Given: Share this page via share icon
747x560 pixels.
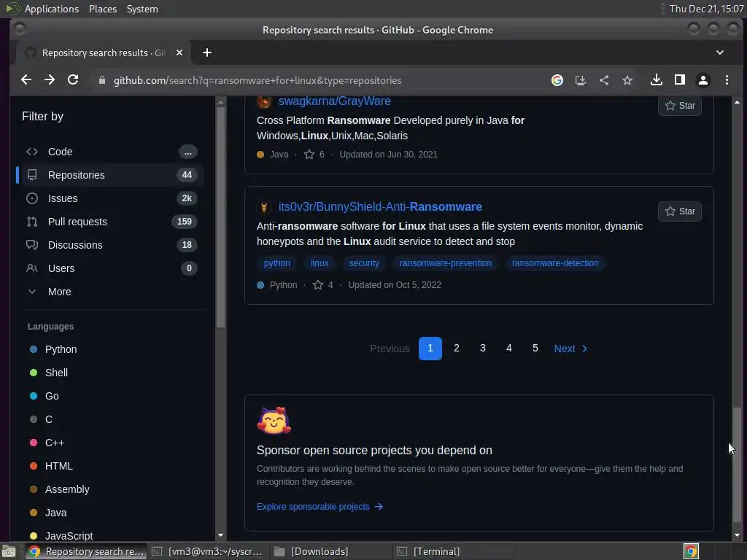Looking at the screenshot, I should point(603,80).
